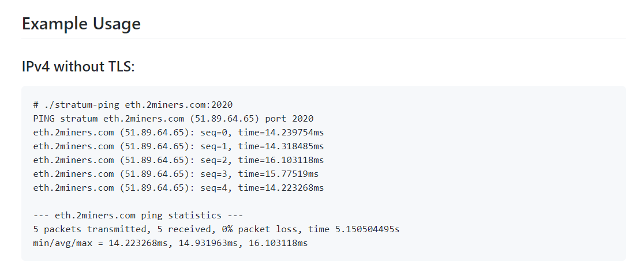The image size is (644, 276).
Task: Select the seq=1 ping result line
Action: (179, 146)
